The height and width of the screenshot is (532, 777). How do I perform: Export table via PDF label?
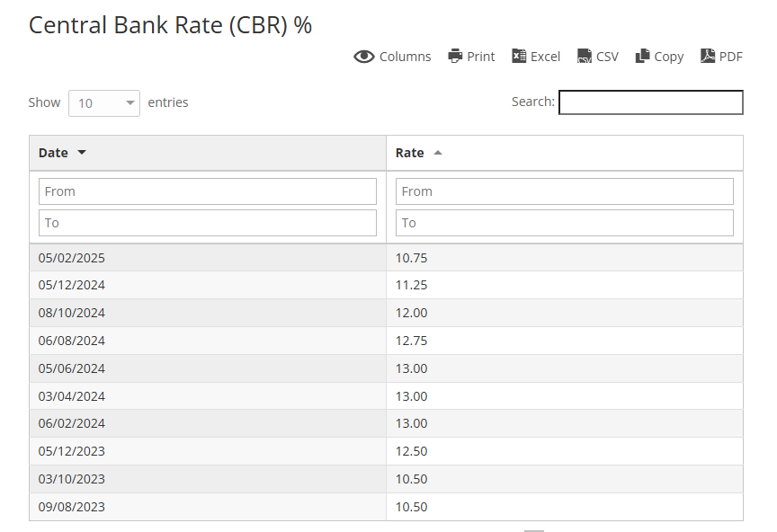click(731, 57)
